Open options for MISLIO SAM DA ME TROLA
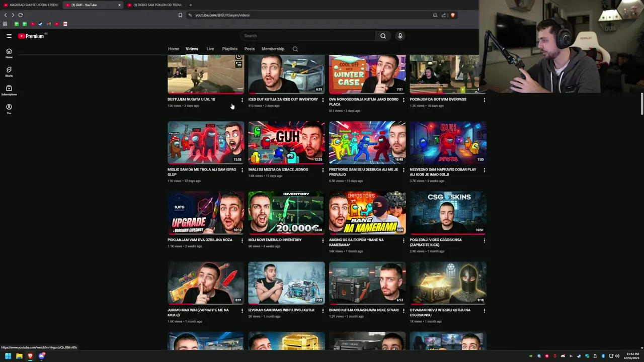 [x=242, y=170]
